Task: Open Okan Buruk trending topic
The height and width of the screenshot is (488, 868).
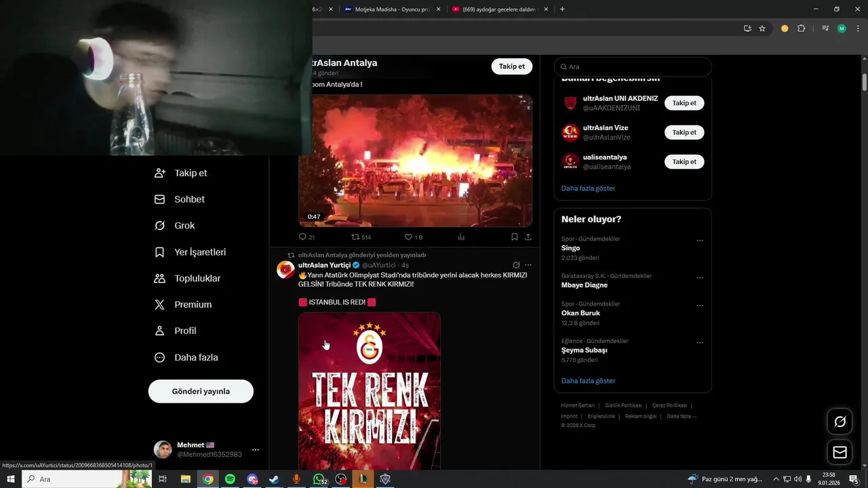Action: tap(580, 313)
